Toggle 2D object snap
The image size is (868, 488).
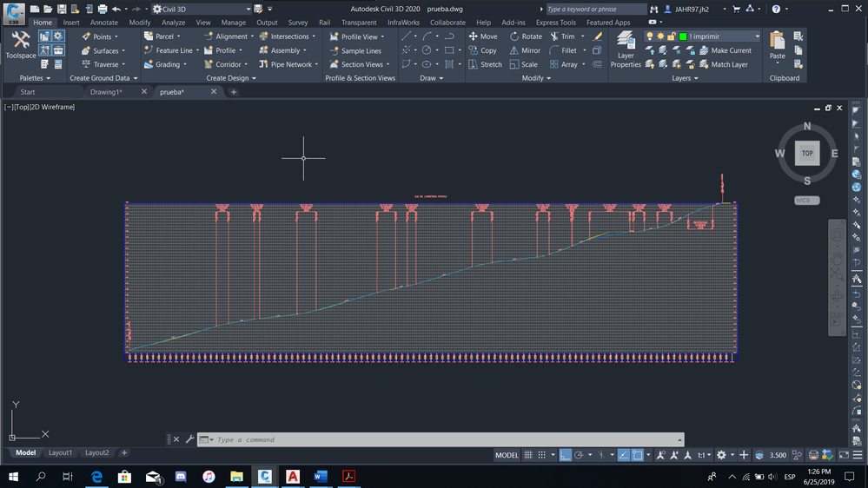pyautogui.click(x=637, y=455)
